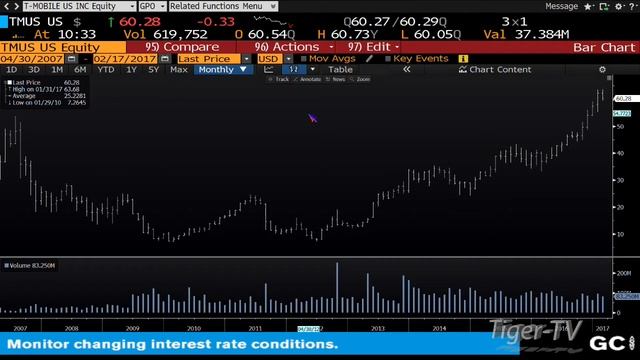Viewport: 640px width, 360px height.
Task: Click the Track tool
Action: click(x=279, y=79)
